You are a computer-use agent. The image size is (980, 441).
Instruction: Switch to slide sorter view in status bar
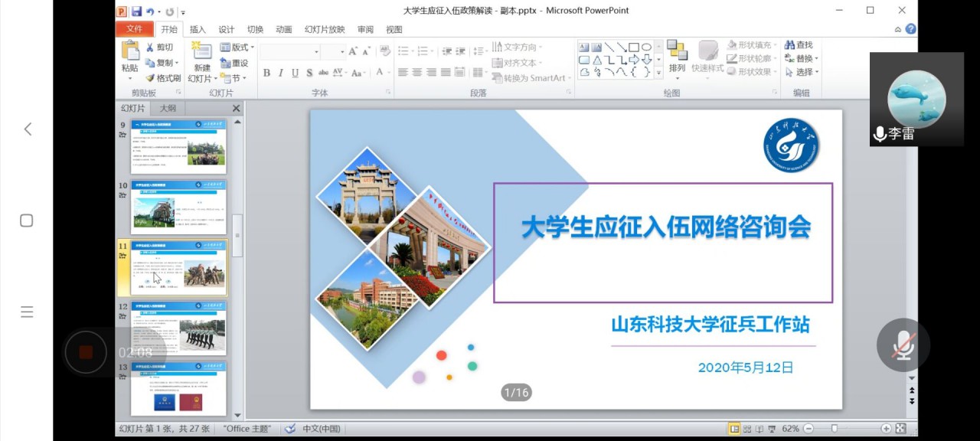point(746,429)
